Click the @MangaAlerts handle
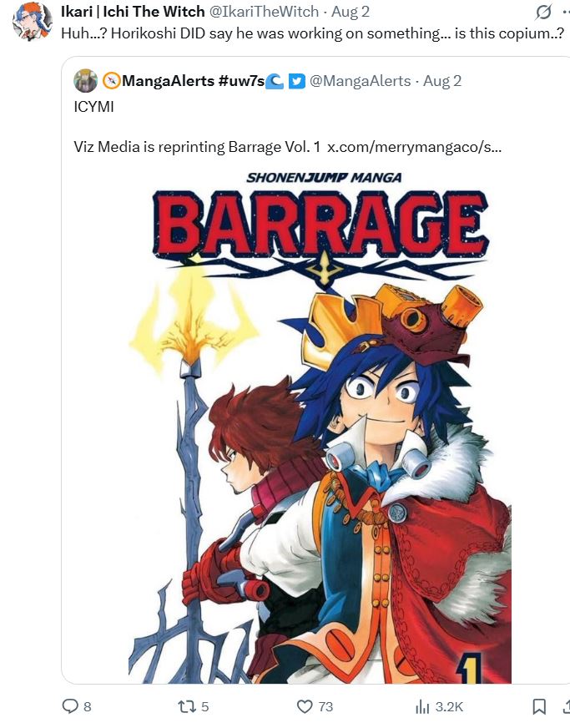Image resolution: width=570 pixels, height=728 pixels. click(x=360, y=81)
